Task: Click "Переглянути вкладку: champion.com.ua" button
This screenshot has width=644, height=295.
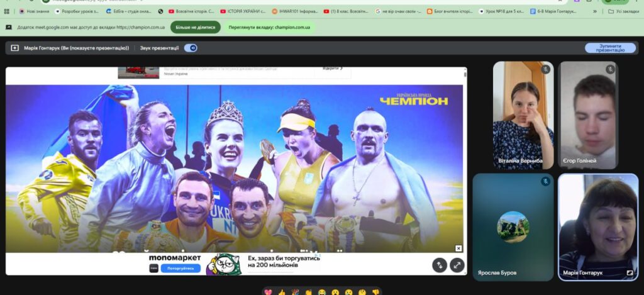Action: (269, 28)
